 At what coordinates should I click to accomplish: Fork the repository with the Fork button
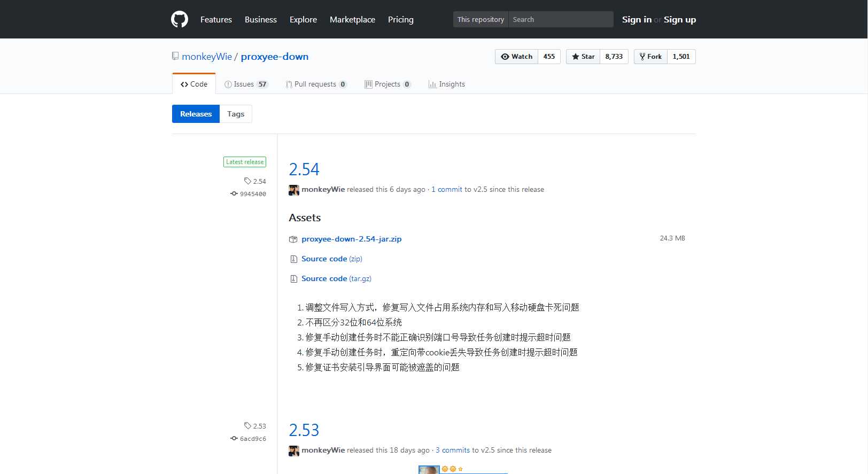point(650,57)
